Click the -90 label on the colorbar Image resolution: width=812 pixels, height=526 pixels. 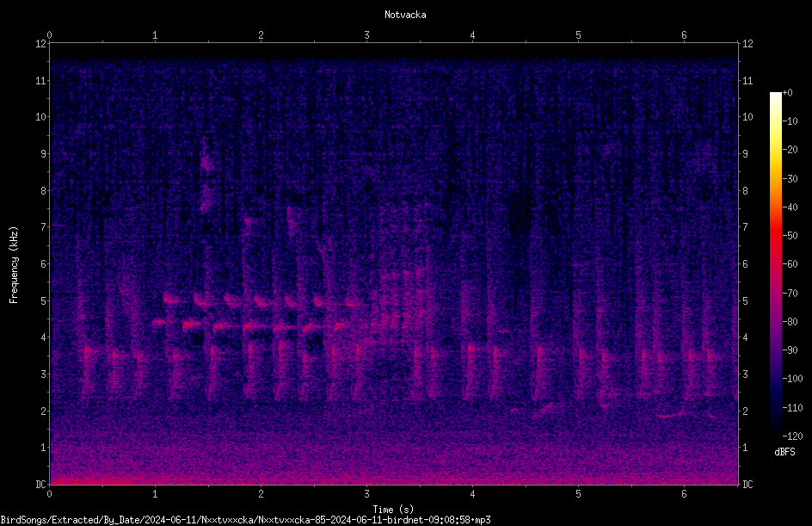pos(790,350)
